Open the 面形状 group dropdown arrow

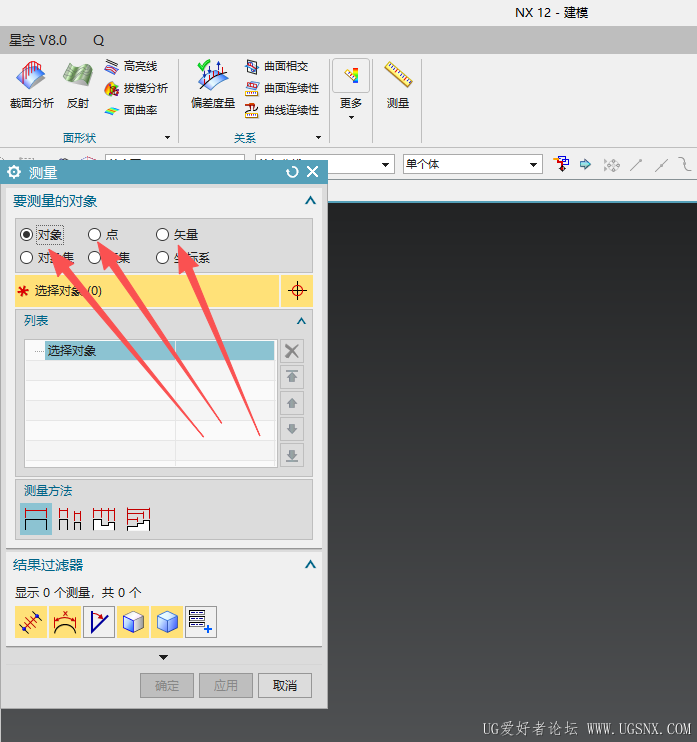coord(167,137)
